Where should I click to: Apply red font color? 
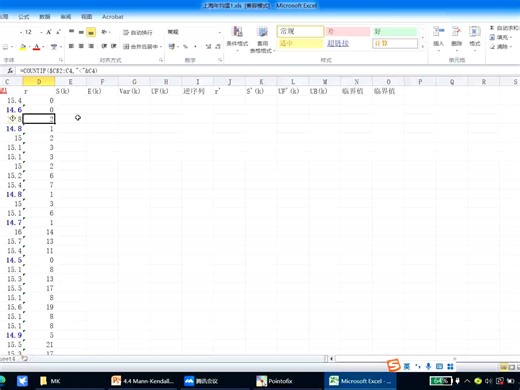[37, 47]
